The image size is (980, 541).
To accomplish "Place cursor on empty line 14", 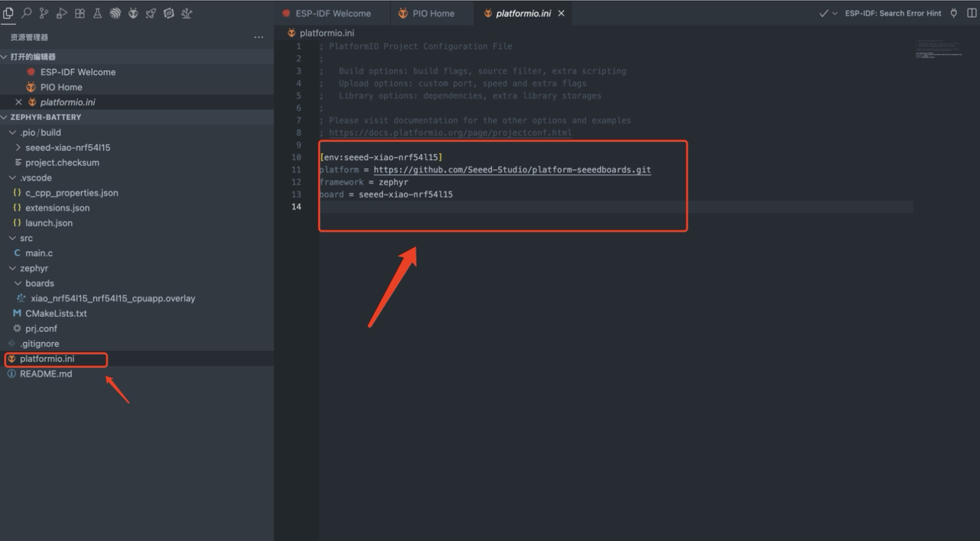I will click(x=615, y=206).
